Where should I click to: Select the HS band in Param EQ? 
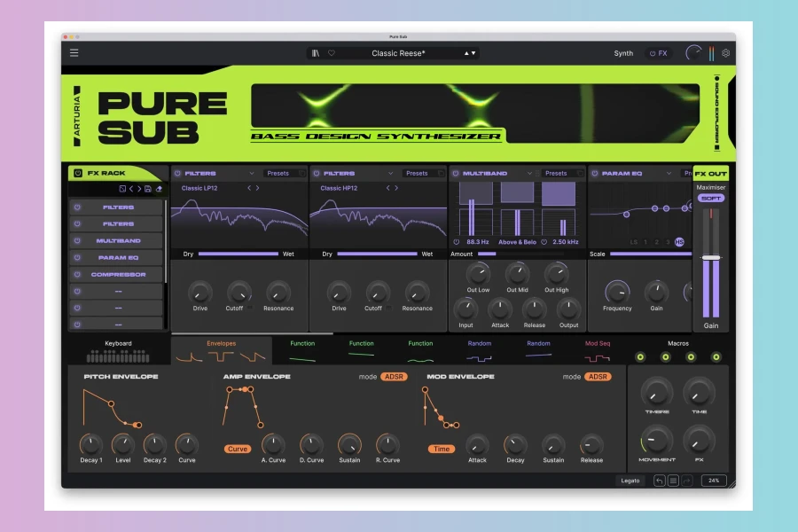(x=679, y=242)
